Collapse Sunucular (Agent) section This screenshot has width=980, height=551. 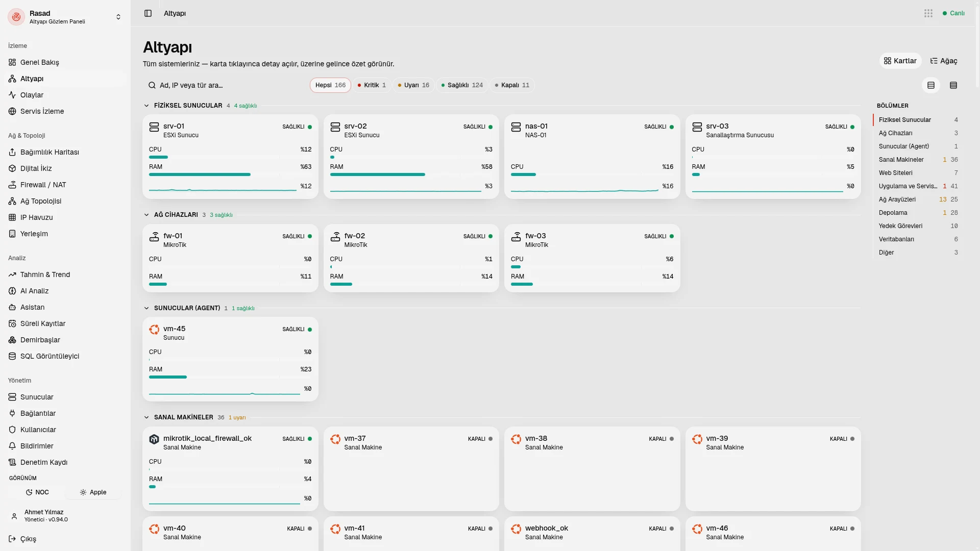tap(146, 308)
